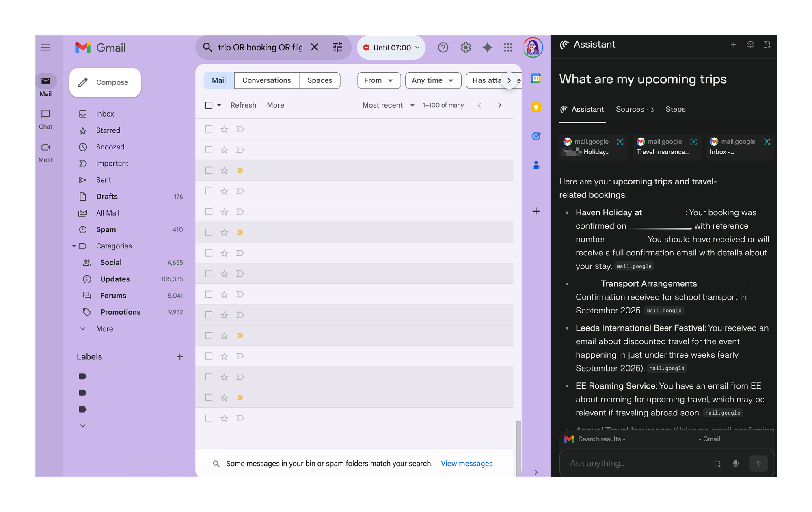Open Google Keep side panel icon
812x512 pixels.
(536, 107)
